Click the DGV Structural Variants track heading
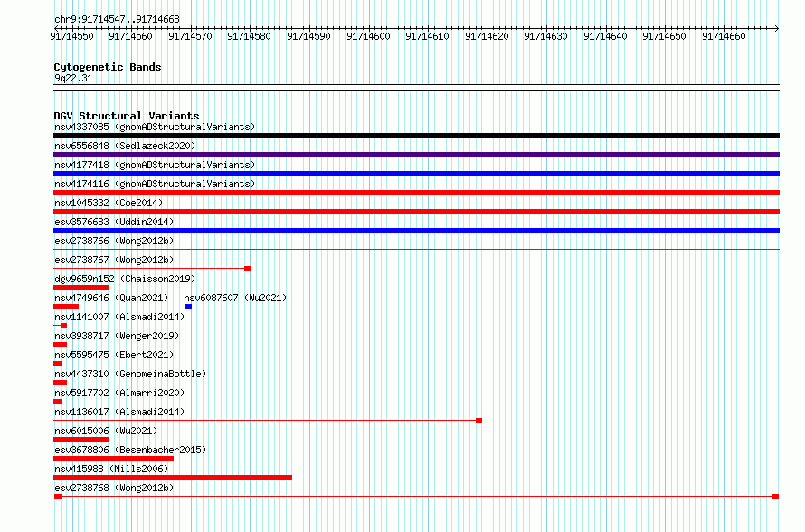805x532 pixels. 127,116
